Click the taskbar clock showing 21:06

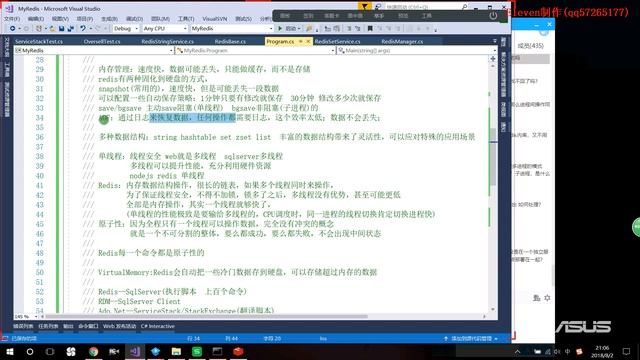coord(602,351)
